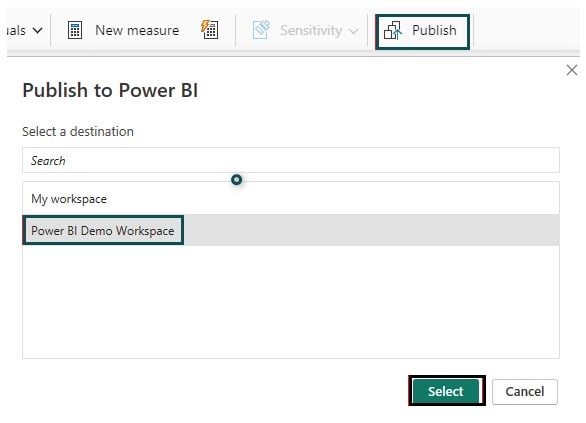The image size is (586, 423).
Task: Click the Publish upload icon
Action: coord(393,31)
